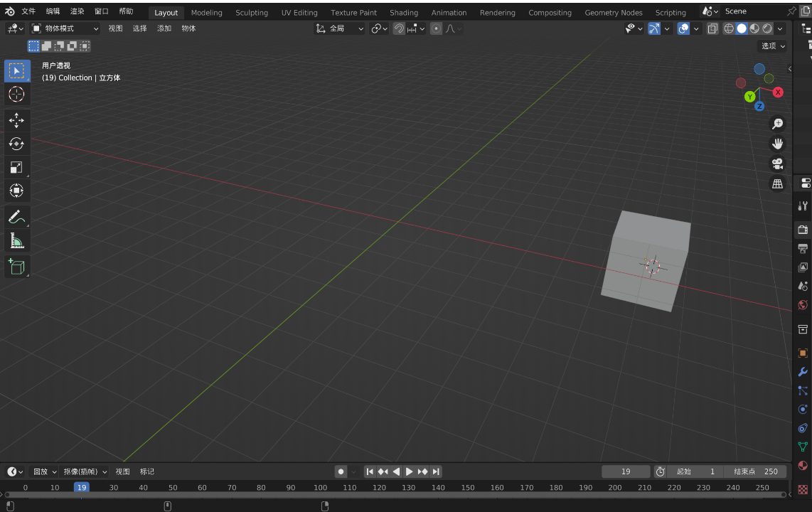Activate the 3D Cursor tool

(16, 94)
